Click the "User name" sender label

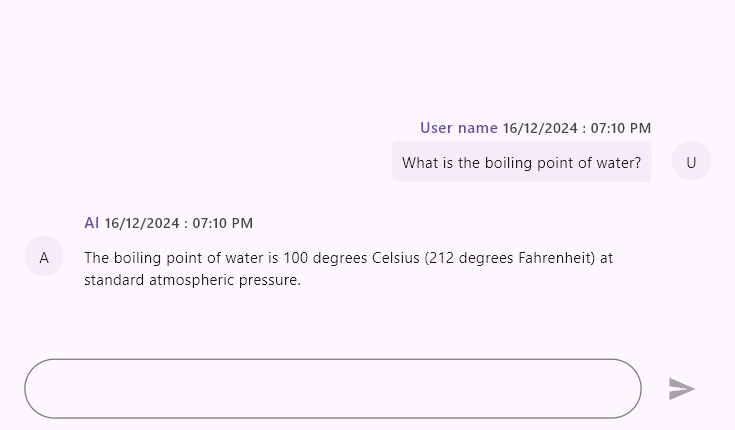click(x=459, y=128)
